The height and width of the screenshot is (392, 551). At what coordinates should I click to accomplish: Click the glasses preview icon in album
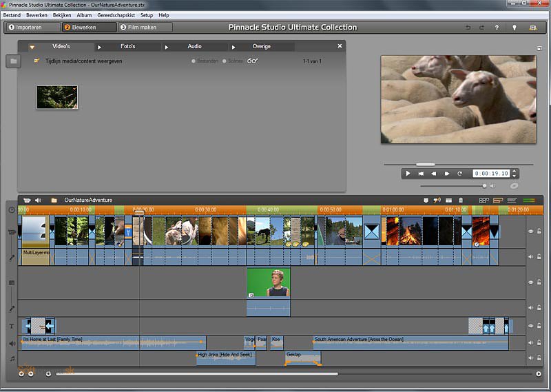(252, 61)
